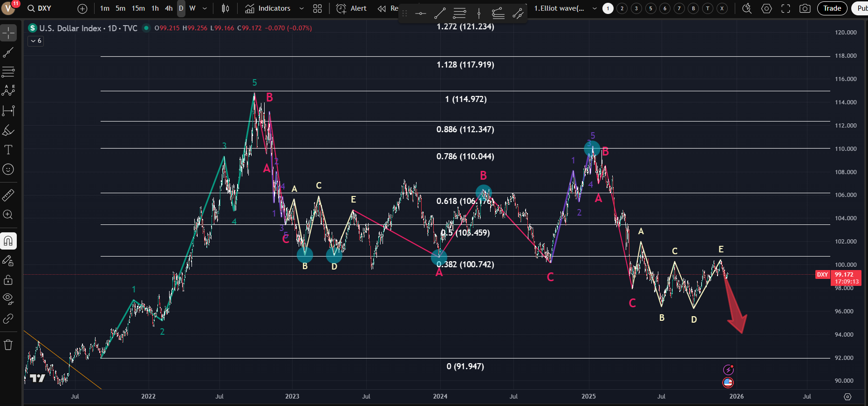Toggle lock all drawings

click(8, 280)
